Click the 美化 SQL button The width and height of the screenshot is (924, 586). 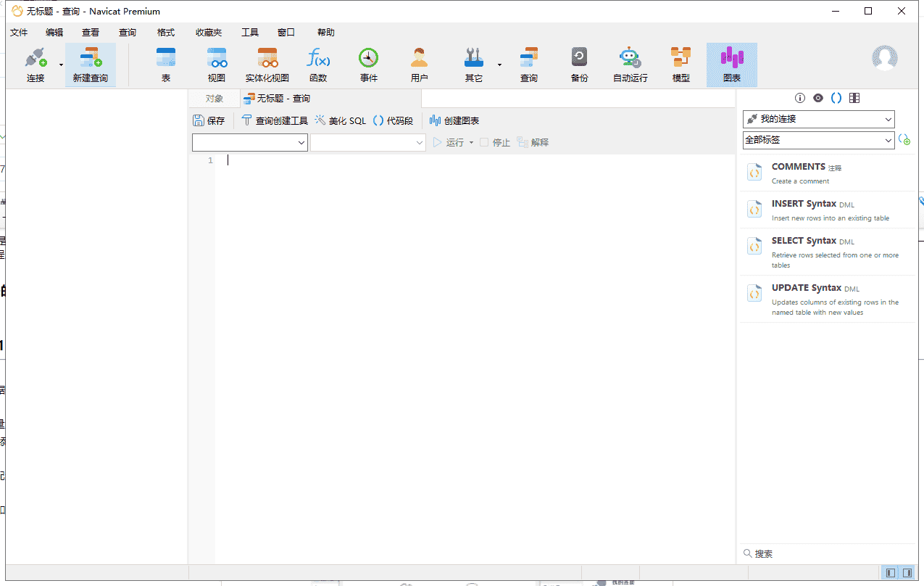click(341, 121)
